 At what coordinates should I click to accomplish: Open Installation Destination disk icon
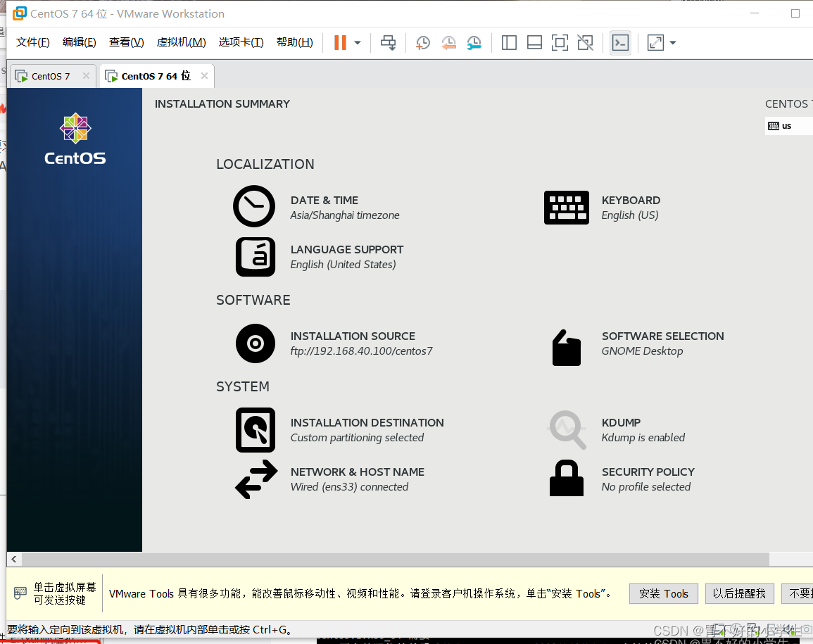pos(255,430)
